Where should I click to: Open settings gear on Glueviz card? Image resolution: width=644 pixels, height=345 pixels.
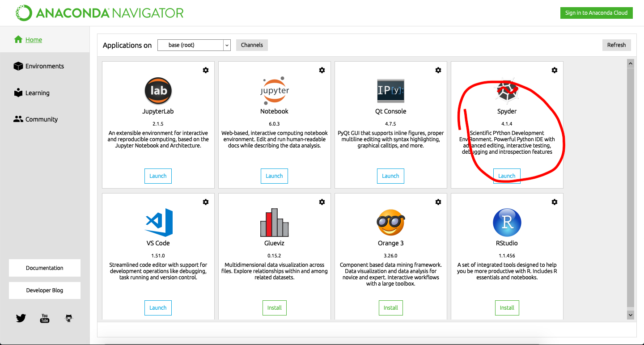tap(322, 202)
